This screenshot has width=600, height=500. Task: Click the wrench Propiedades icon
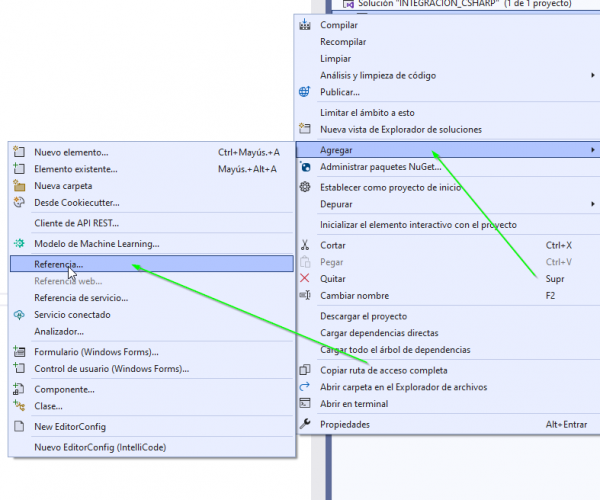pos(305,424)
